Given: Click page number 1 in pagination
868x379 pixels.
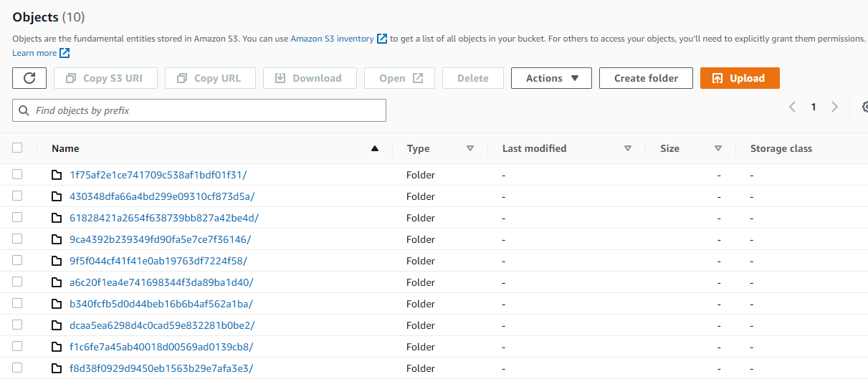Looking at the screenshot, I should [814, 107].
